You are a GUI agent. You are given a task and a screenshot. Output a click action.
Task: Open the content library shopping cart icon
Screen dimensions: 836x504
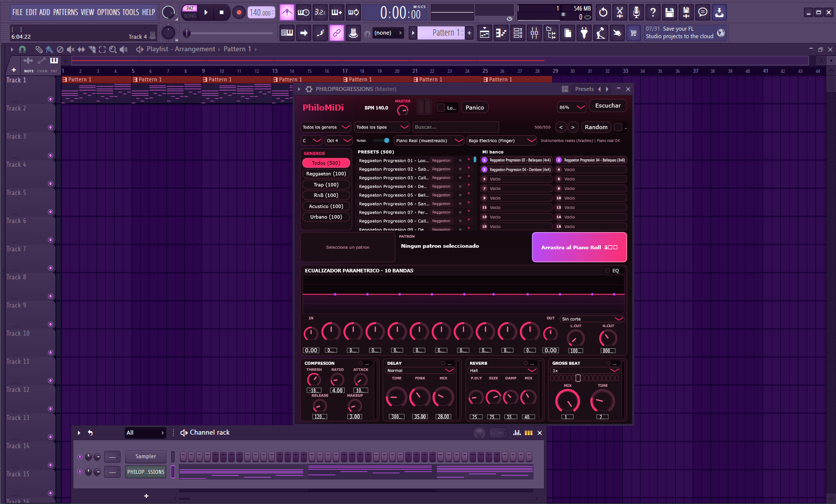click(633, 33)
